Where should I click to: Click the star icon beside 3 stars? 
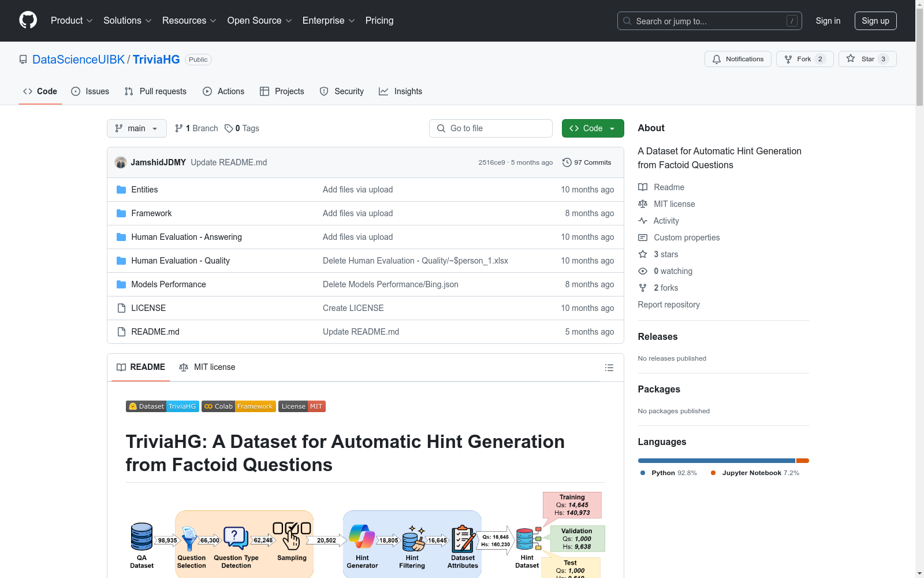(643, 254)
